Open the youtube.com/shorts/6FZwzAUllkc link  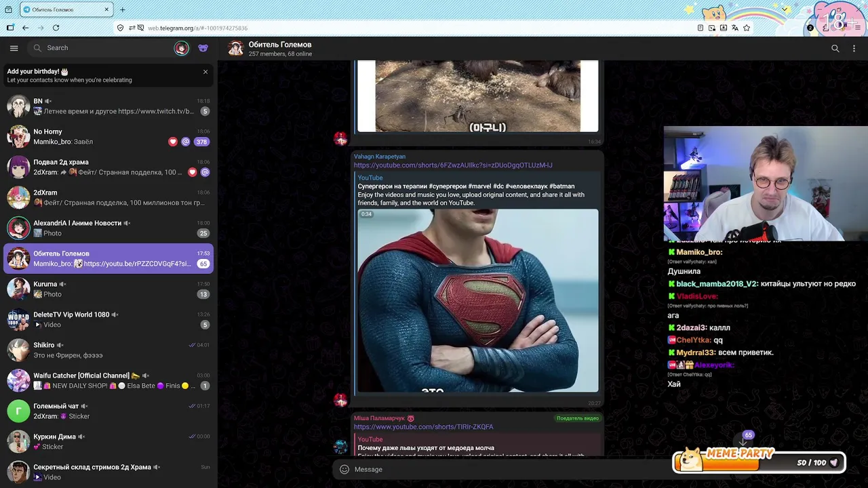(453, 165)
